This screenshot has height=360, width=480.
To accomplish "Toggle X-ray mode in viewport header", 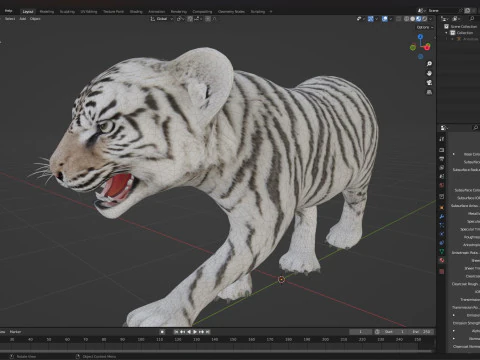I will 398,19.
